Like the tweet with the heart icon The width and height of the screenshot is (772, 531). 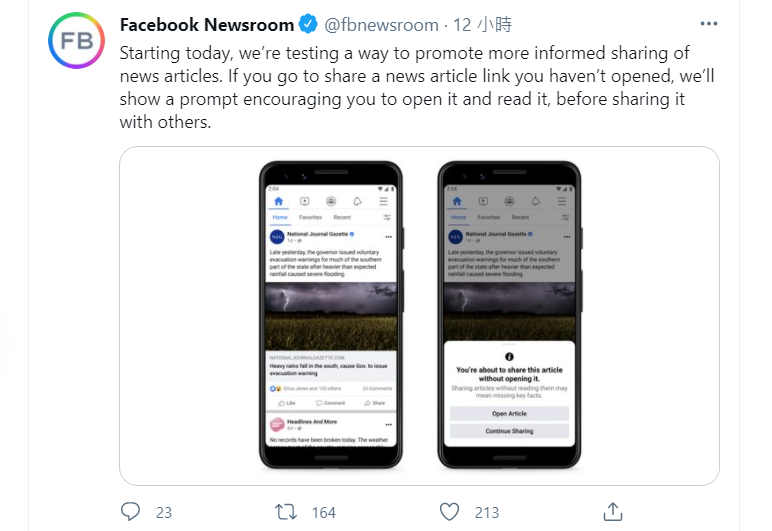450,511
